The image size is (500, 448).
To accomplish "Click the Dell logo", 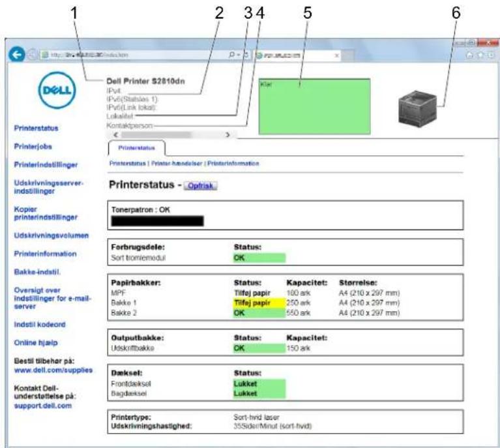I will (x=57, y=90).
